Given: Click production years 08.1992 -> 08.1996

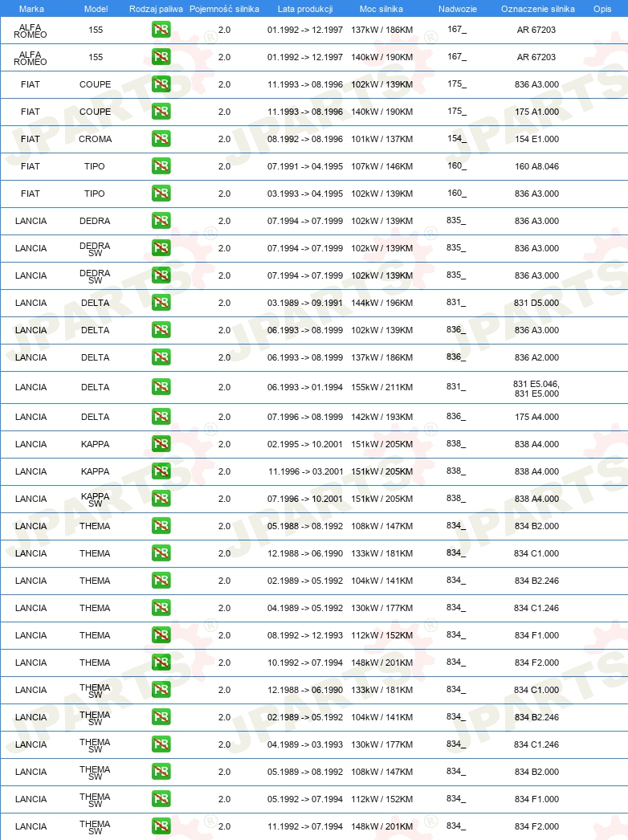Looking at the screenshot, I should tap(305, 139).
